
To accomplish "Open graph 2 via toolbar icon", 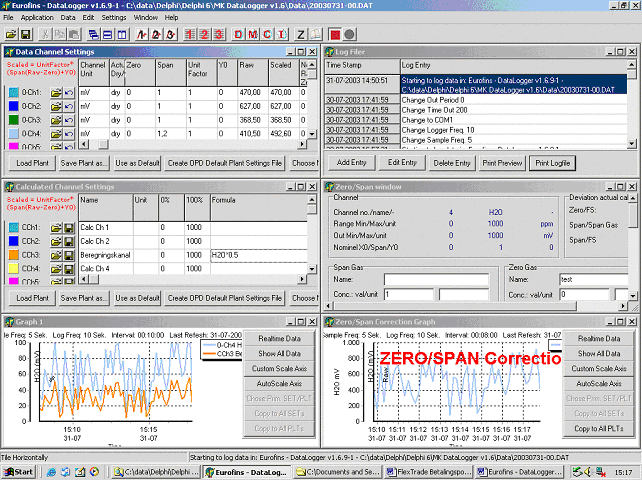I will click(x=156, y=34).
